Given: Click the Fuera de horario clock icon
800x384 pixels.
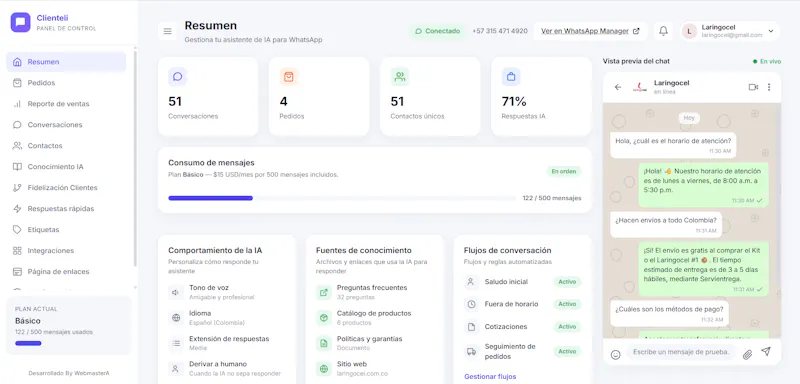Looking at the screenshot, I should 471,304.
